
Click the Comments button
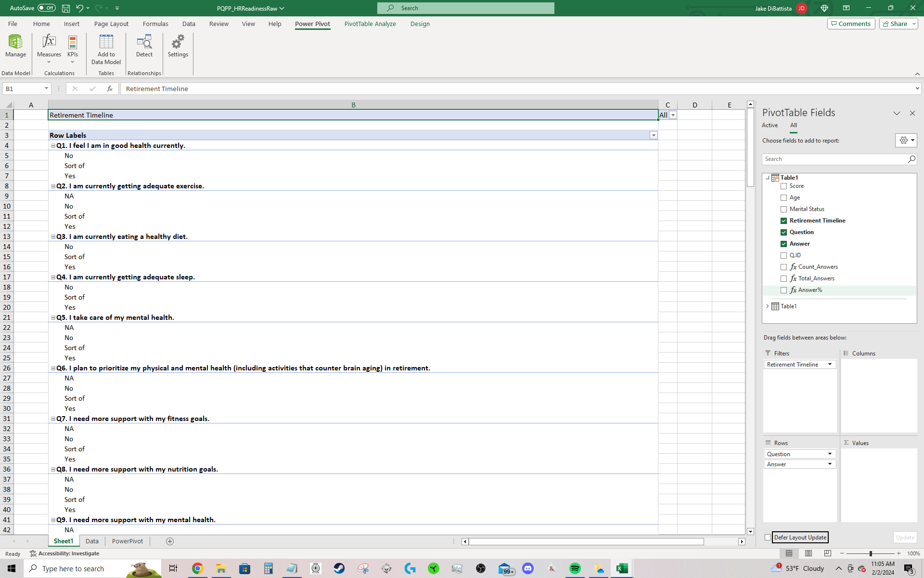(x=851, y=24)
